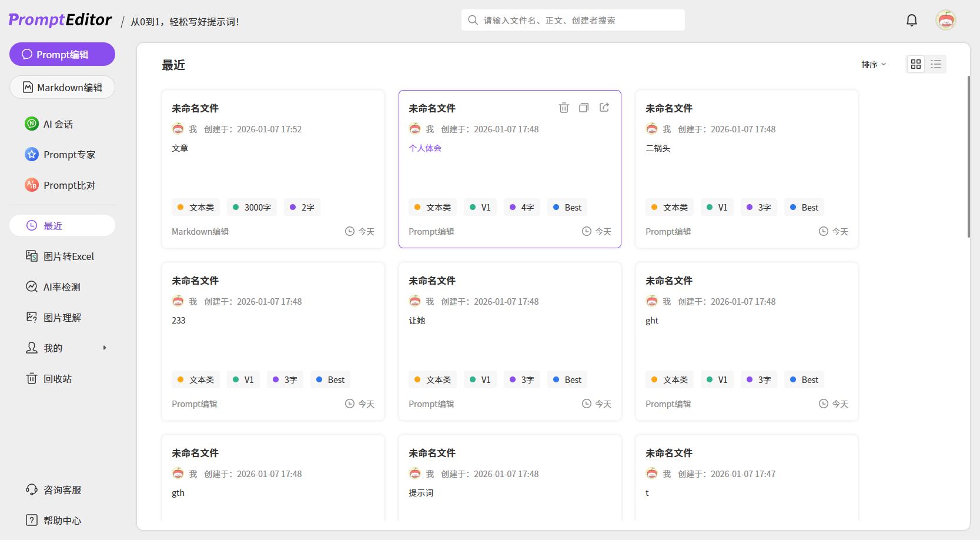Screen dimensions: 980x540
Task: Open the 排序 sort dropdown
Action: click(873, 65)
